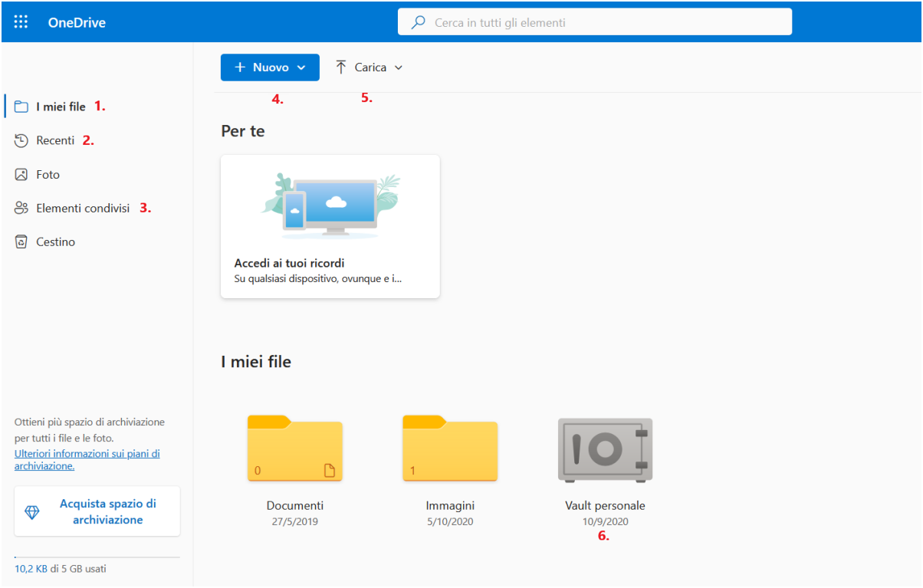
Task: Click the picture icon beside Foto
Action: [21, 174]
